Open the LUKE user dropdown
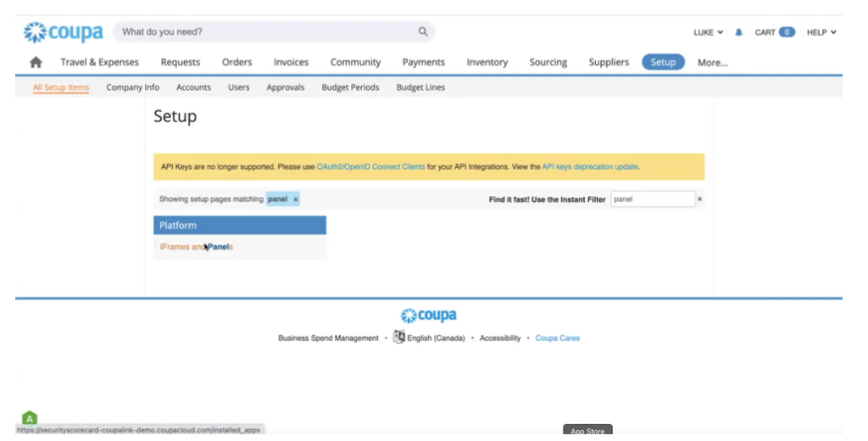The image size is (868, 441). click(x=708, y=32)
